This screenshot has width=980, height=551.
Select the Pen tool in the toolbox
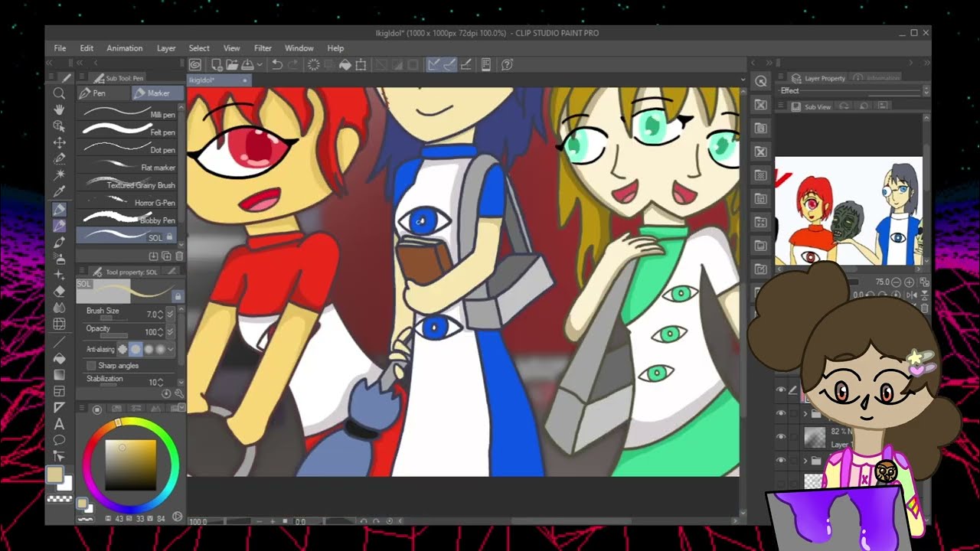[x=59, y=208]
